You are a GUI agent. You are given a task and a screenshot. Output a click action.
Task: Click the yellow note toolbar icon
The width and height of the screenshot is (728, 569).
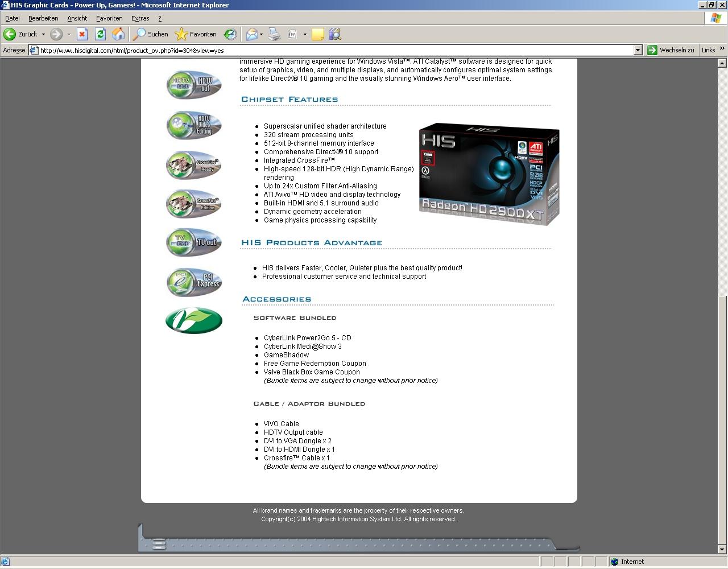click(x=318, y=34)
